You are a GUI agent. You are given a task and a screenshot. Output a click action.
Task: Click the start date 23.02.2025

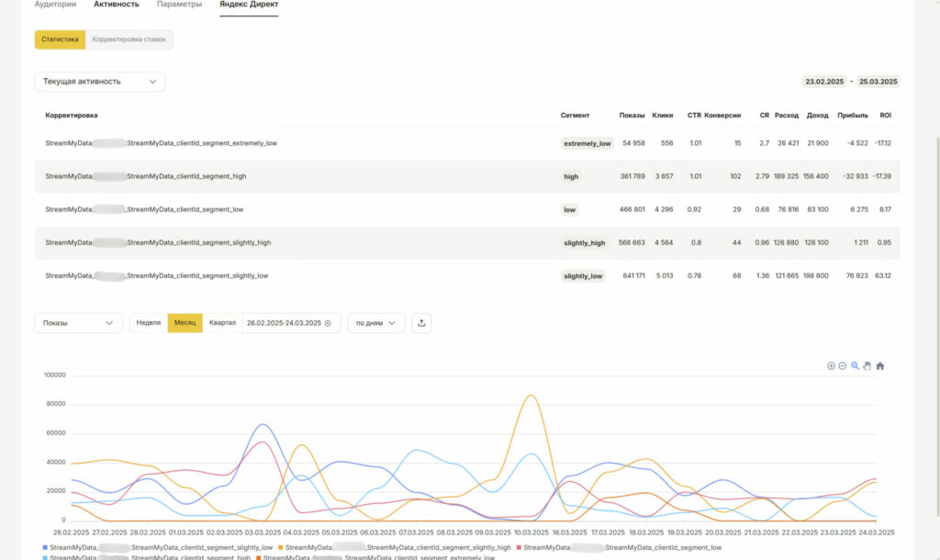(824, 82)
